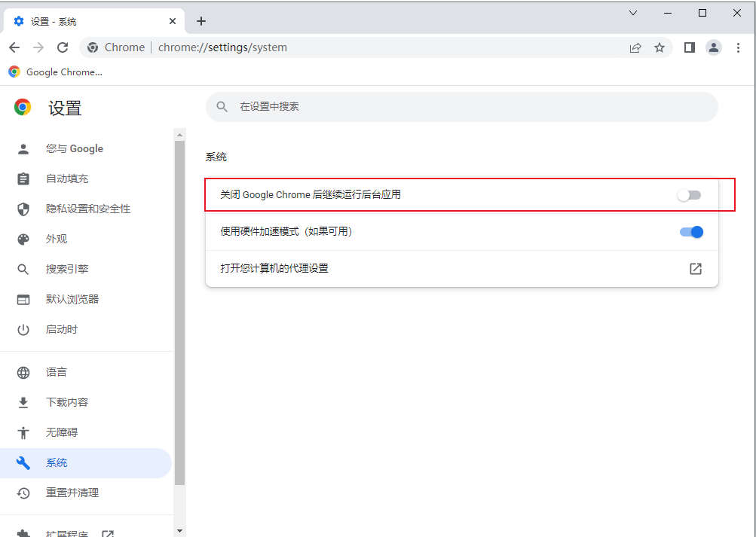
Task: Toggle 关闭 Google Chrome 后继续运行后台应用 switch
Action: click(x=689, y=195)
